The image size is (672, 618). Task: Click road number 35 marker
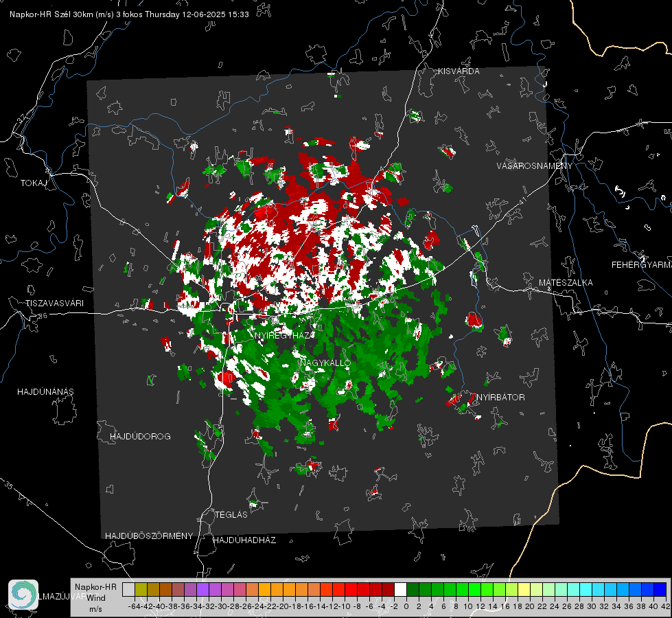coord(9,485)
